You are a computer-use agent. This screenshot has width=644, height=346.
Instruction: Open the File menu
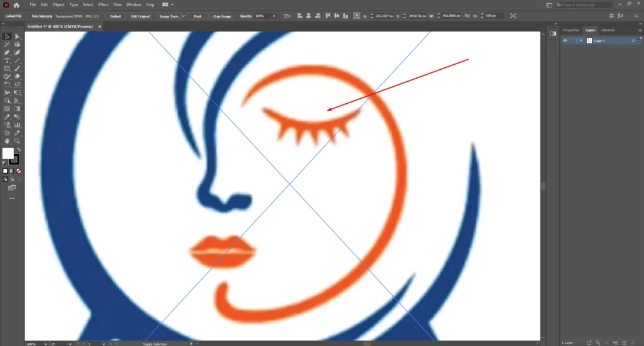pos(33,5)
